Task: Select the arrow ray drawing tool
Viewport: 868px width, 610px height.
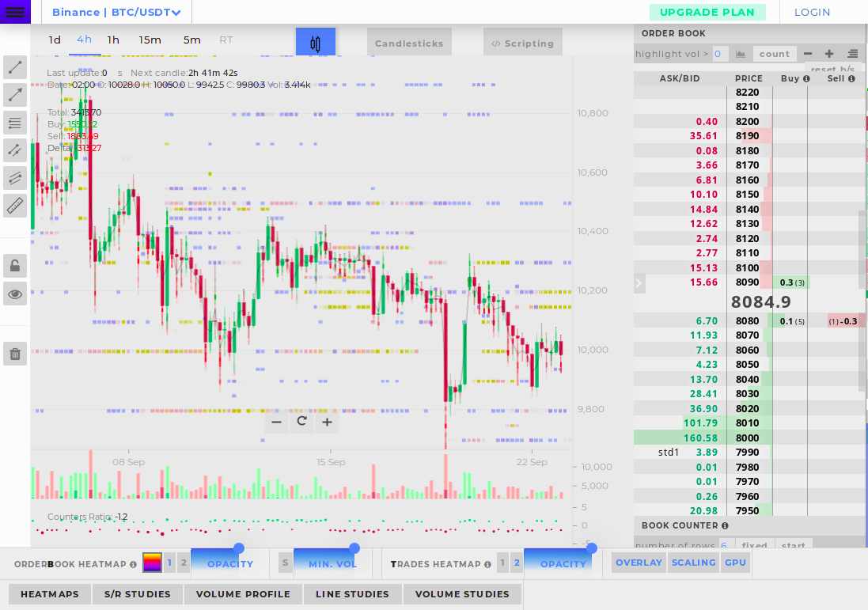Action: pyautogui.click(x=15, y=95)
